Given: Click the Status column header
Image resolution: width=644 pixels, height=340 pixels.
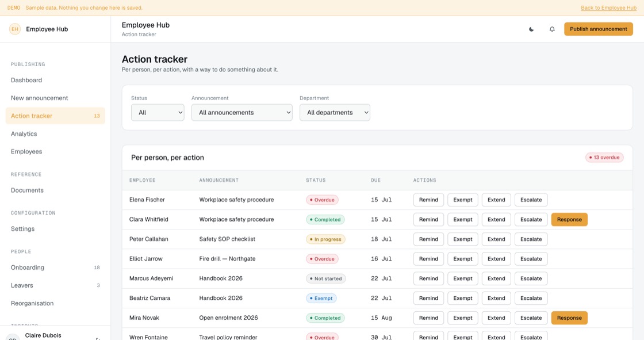Looking at the screenshot, I should coord(316,180).
